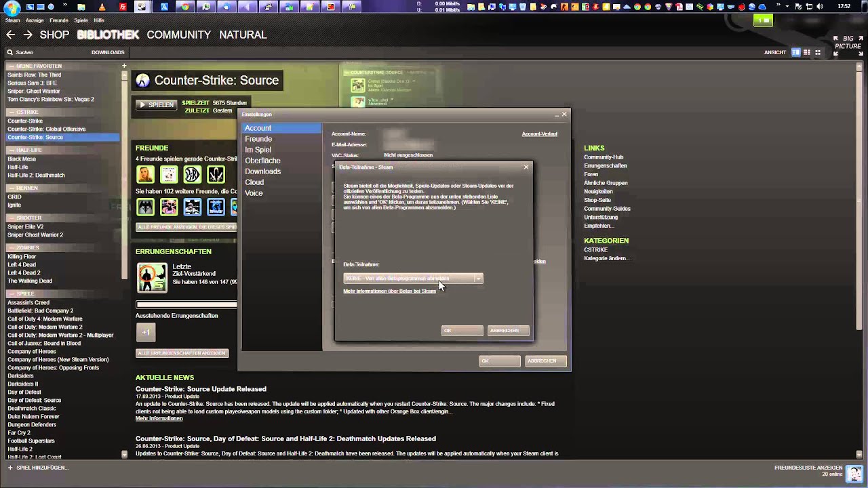Viewport: 868px width, 488px height.
Task: Switch to grid view icon under Ansicht
Action: 818,52
